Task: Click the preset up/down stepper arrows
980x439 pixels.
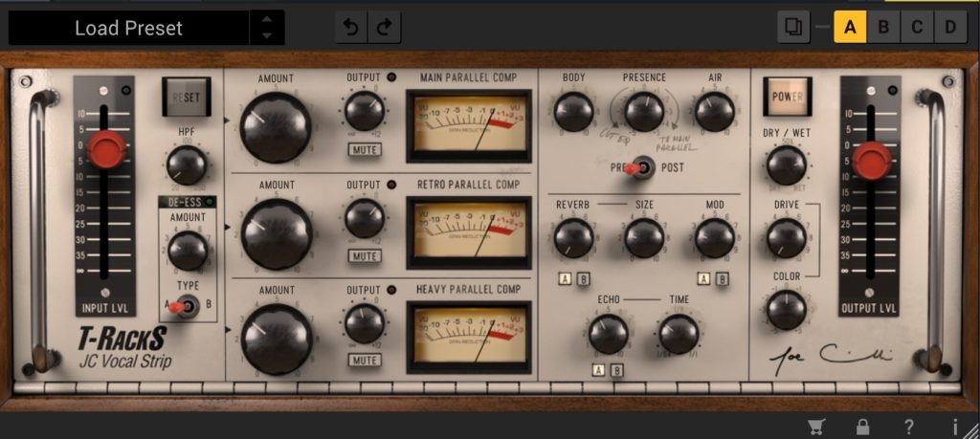Action: [266, 28]
